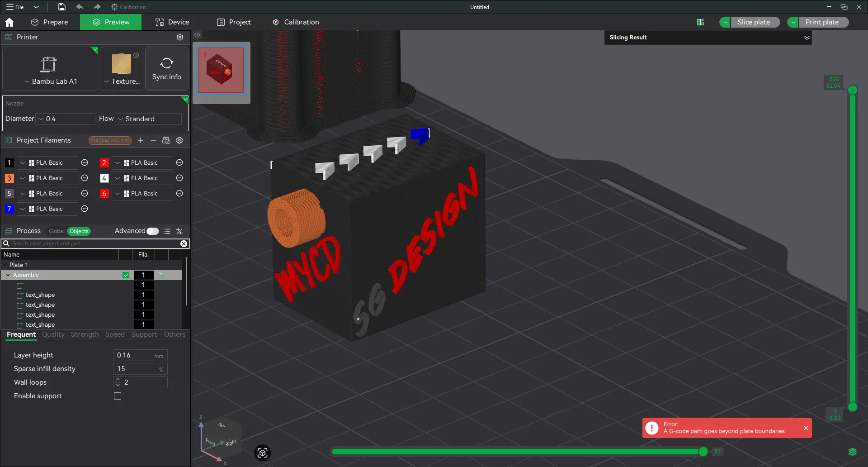Viewport: 868px width, 467px height.
Task: Save the project via disk icon
Action: 62,7
